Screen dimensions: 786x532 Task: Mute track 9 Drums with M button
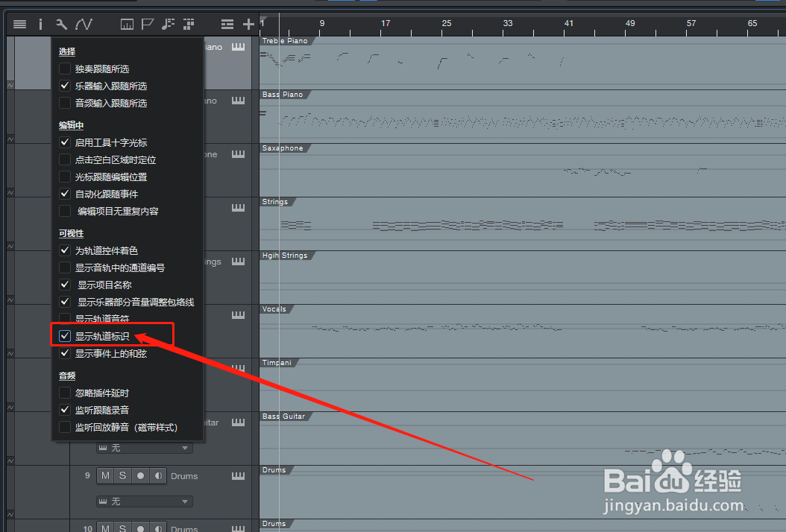[x=105, y=476]
